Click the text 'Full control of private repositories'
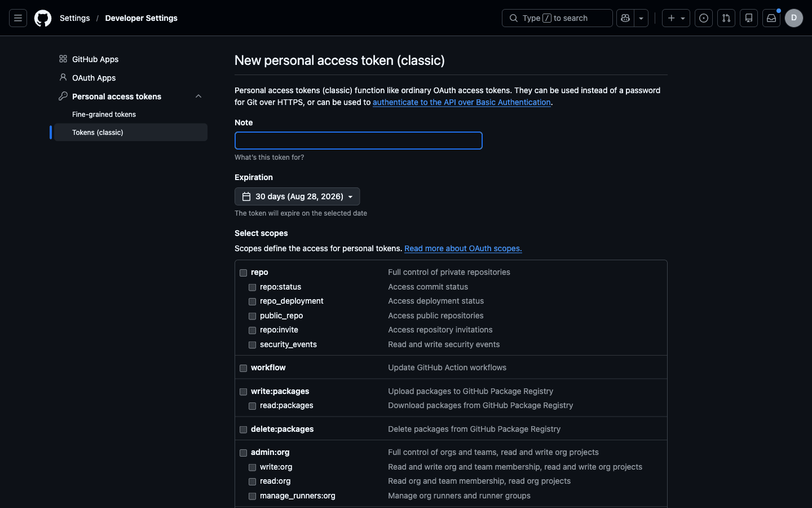The image size is (812, 508). point(449,272)
